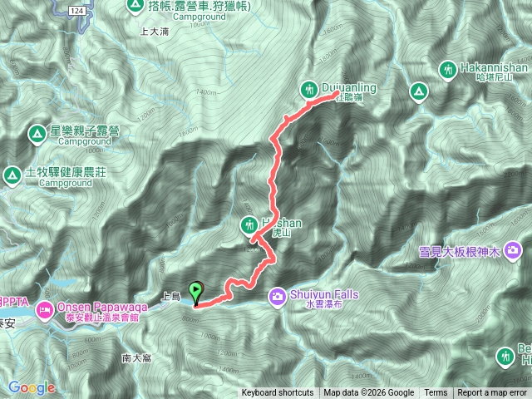This screenshot has width=532, height=399.
Task: Click the Shuiyun Falls camera icon
Action: click(x=278, y=298)
